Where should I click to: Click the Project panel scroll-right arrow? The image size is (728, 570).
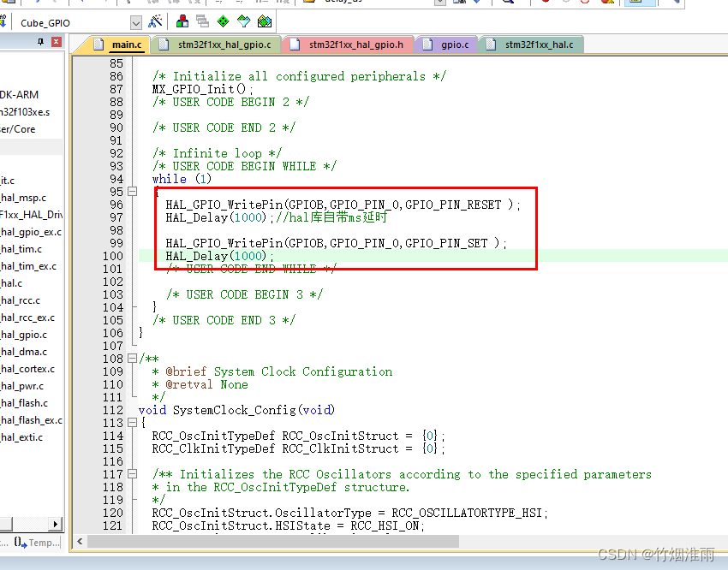(x=56, y=524)
